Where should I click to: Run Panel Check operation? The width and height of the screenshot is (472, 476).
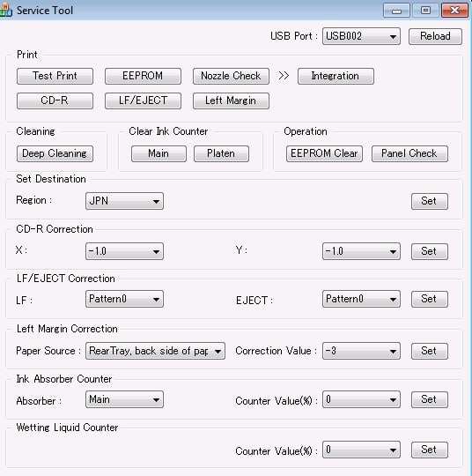tap(409, 153)
